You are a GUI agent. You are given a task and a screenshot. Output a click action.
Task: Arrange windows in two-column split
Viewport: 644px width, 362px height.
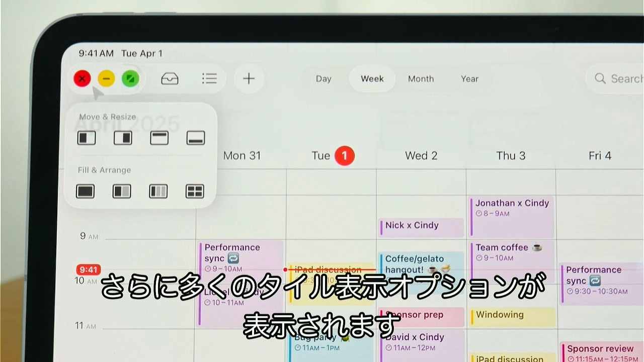122,191
